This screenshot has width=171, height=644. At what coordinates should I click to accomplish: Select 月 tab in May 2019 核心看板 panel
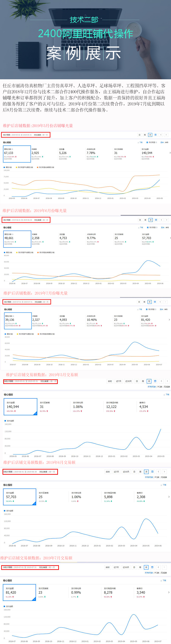point(150,135)
